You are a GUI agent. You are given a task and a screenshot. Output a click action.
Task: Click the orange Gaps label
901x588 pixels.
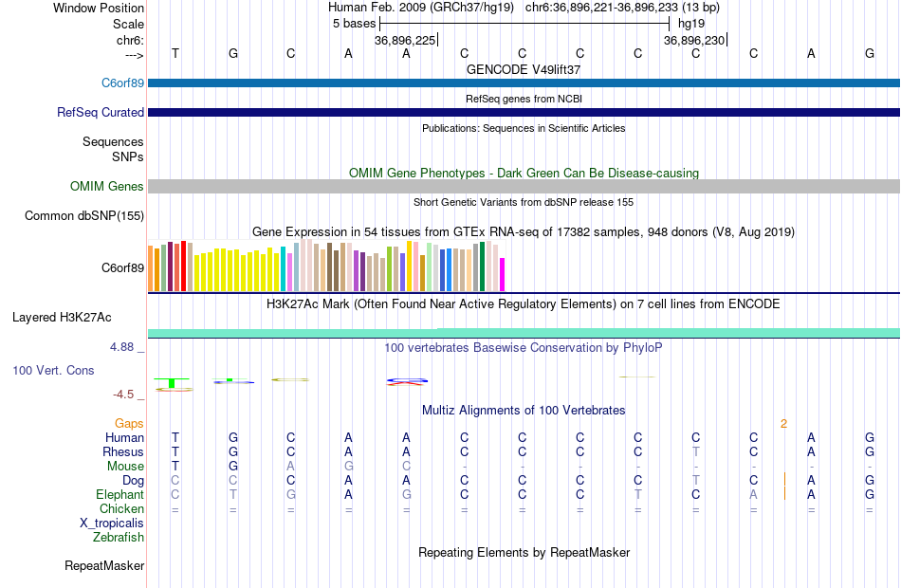point(129,424)
